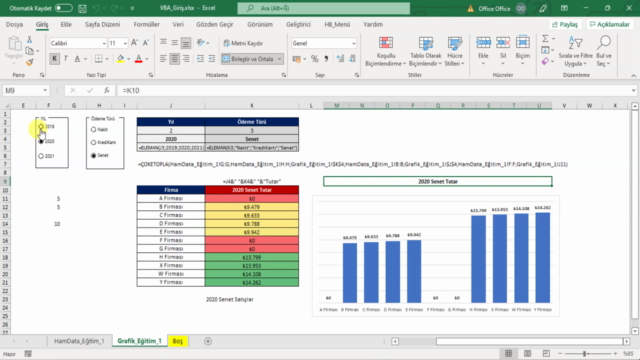Toggle Otomatik Kaydet switch
This screenshot has height=360, width=640.
point(63,8)
